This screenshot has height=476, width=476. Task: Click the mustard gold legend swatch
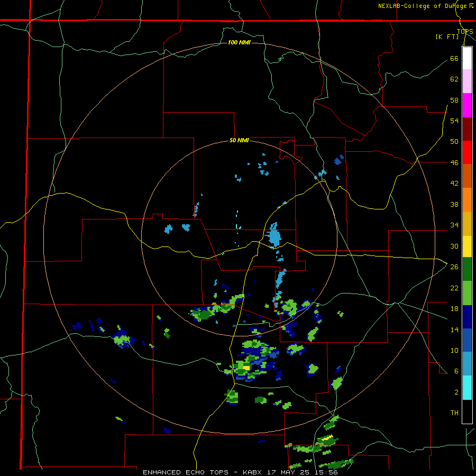[x=467, y=224]
